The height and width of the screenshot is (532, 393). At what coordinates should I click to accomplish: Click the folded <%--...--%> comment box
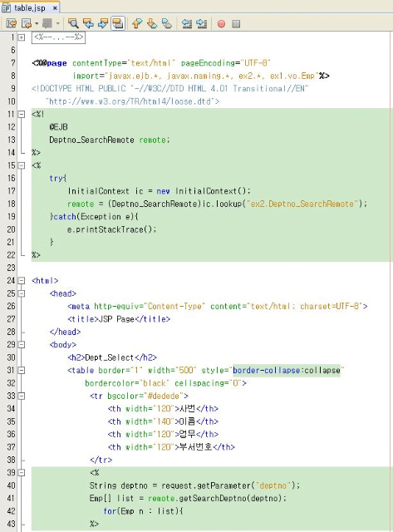point(58,37)
